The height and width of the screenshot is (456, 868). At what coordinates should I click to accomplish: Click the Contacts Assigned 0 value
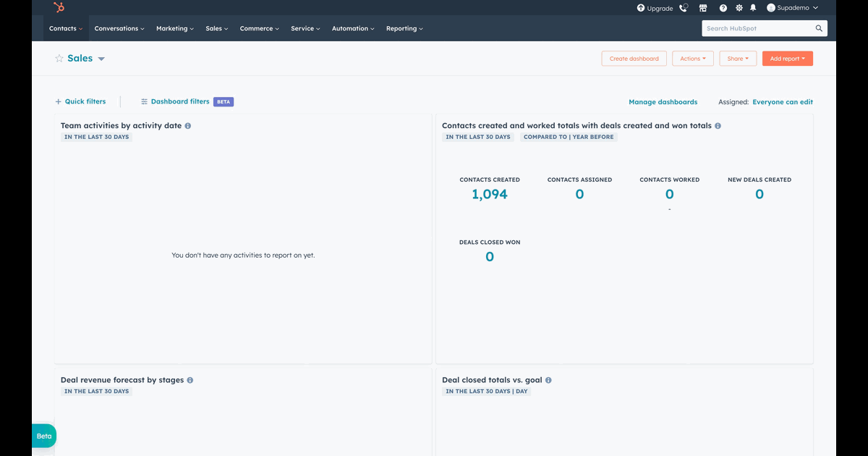[579, 194]
